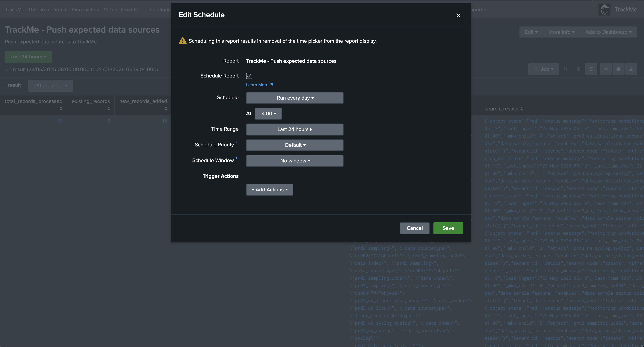Image resolution: width=644 pixels, height=347 pixels.
Task: Open the No window dropdown
Action: 294,161
